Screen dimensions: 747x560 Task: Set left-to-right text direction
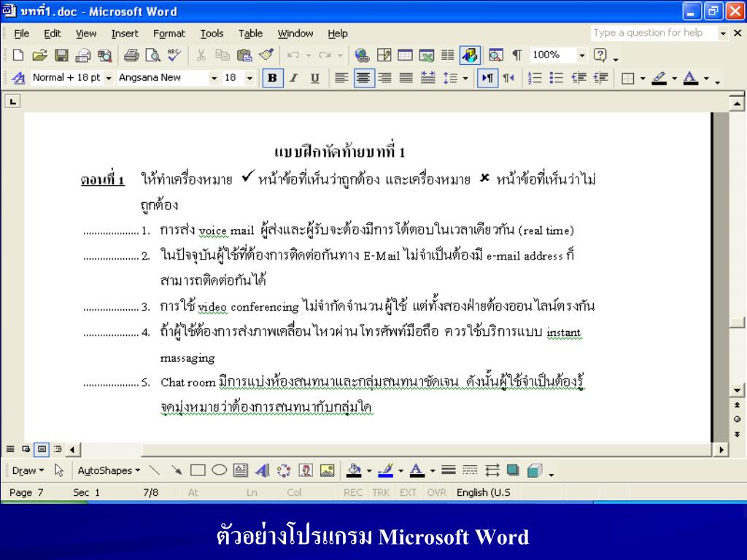(487, 78)
